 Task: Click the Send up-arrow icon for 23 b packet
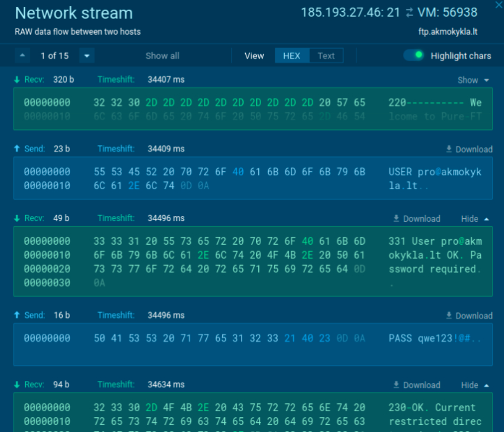pos(17,149)
